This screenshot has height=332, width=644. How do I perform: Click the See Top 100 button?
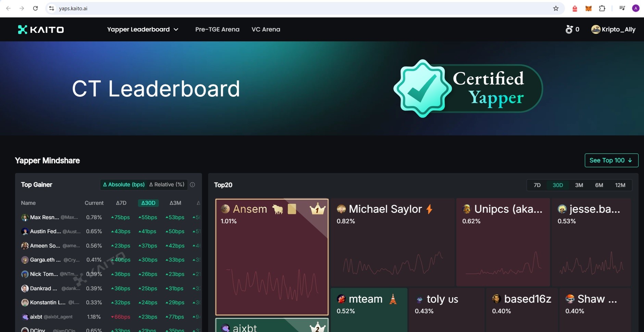point(611,160)
